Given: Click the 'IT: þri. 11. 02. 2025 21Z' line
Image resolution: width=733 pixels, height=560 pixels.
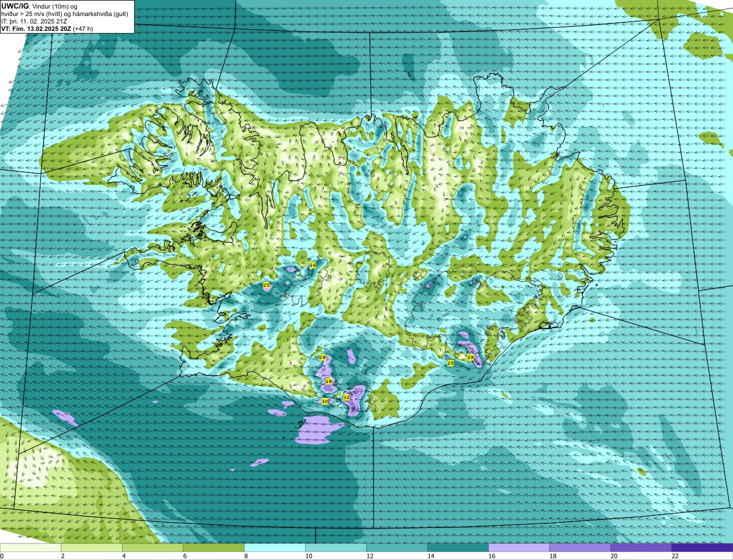Looking at the screenshot, I should point(34,21).
